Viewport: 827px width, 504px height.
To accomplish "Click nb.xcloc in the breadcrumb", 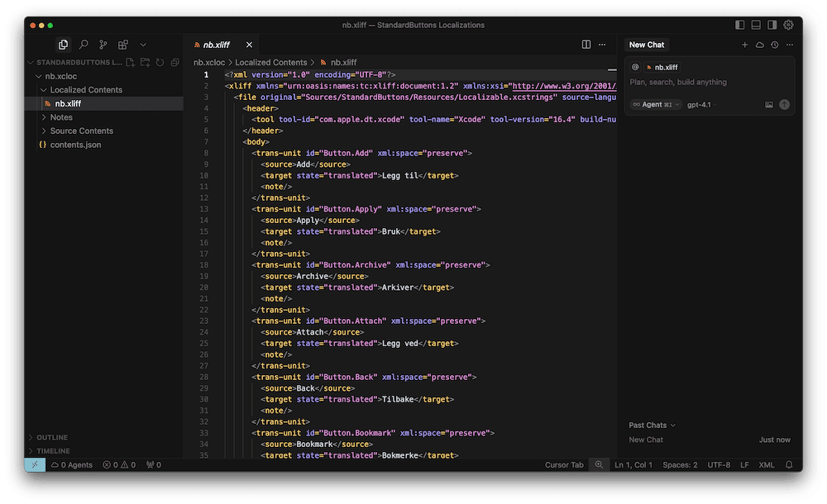I will click(209, 62).
